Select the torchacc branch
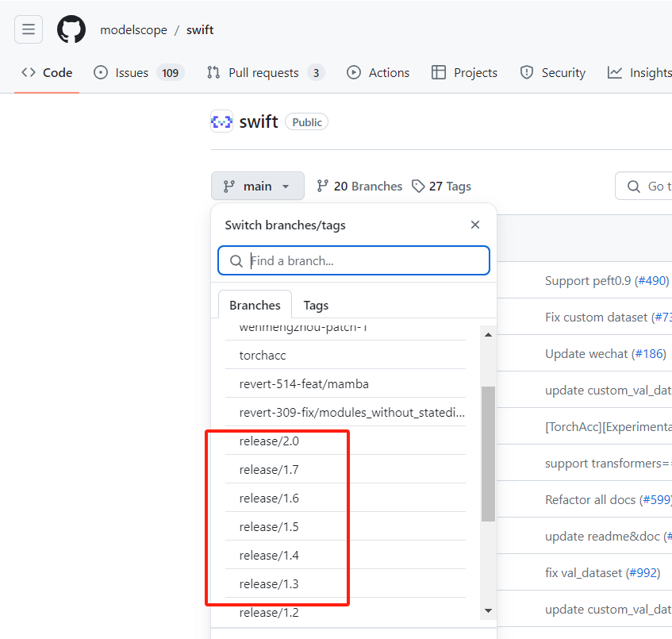Screen dimensions: 672x639 point(263,355)
